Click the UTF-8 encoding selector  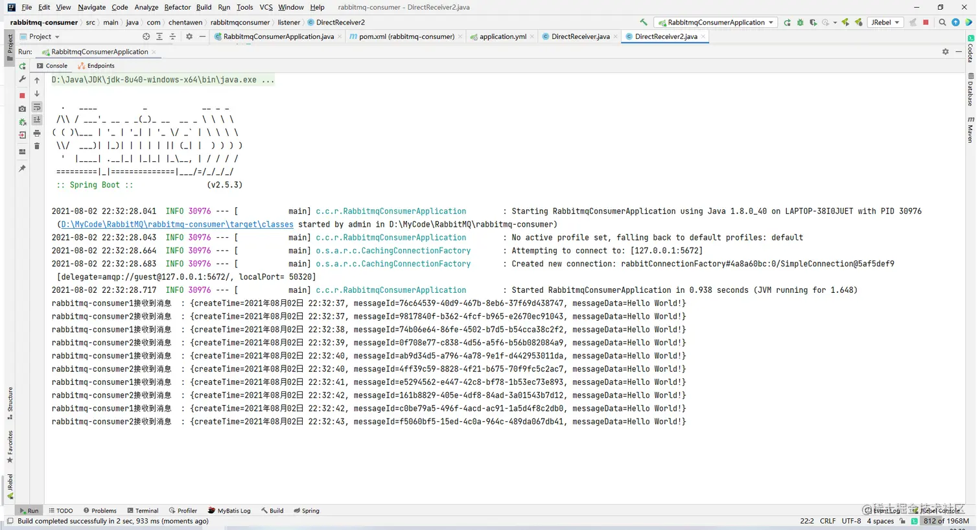coord(851,521)
